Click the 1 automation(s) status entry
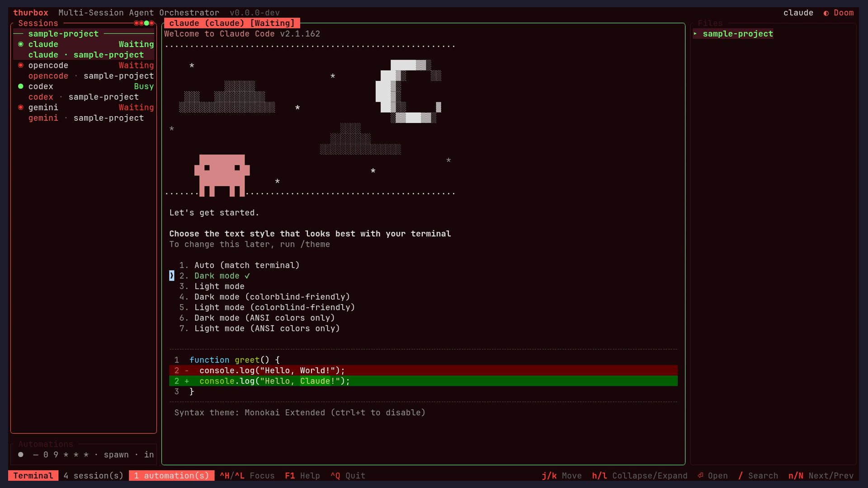The height and width of the screenshot is (488, 868). [172, 476]
